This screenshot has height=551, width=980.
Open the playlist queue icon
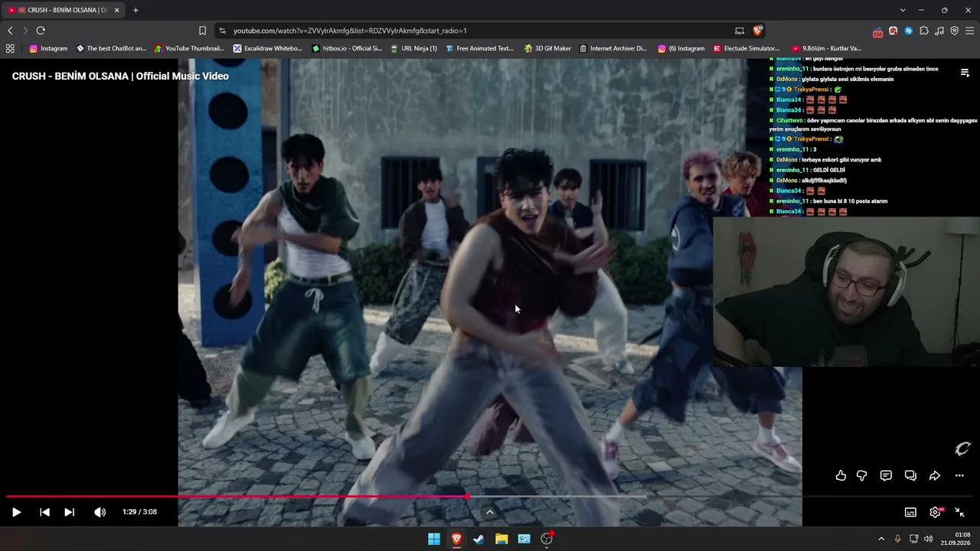(965, 73)
